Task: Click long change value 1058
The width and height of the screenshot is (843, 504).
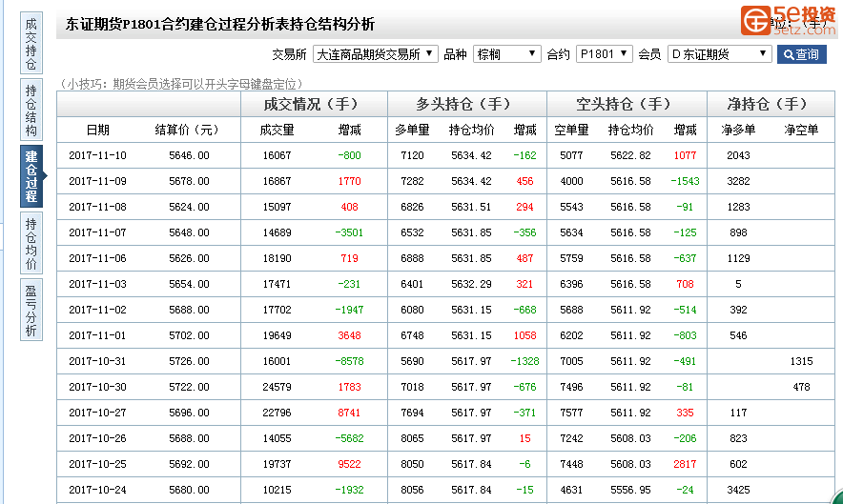Action: pyautogui.click(x=524, y=335)
